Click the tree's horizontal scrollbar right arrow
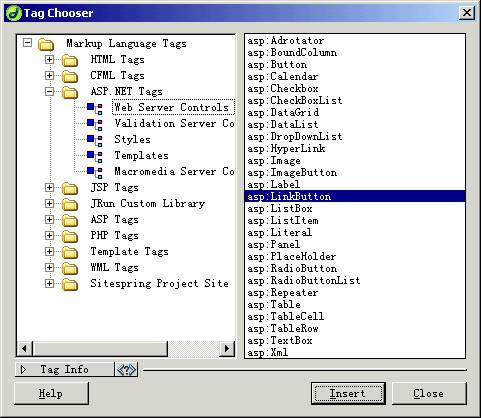This screenshot has height=418, width=481. tap(227, 349)
